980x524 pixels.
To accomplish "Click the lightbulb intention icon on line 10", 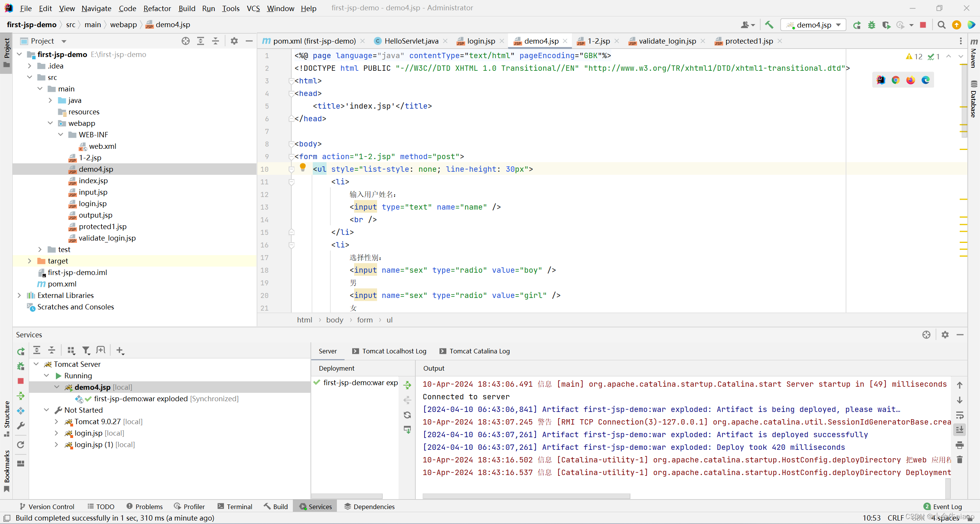I will pyautogui.click(x=303, y=167).
